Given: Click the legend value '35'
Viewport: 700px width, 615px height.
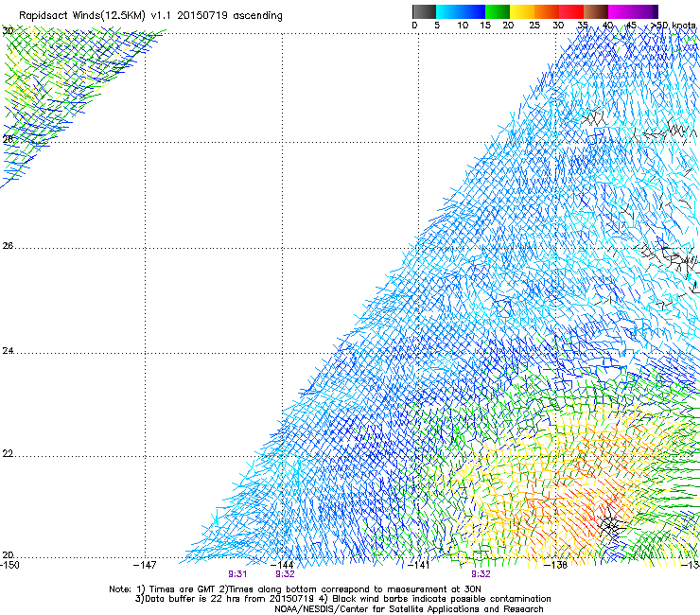Looking at the screenshot, I should [x=583, y=26].
